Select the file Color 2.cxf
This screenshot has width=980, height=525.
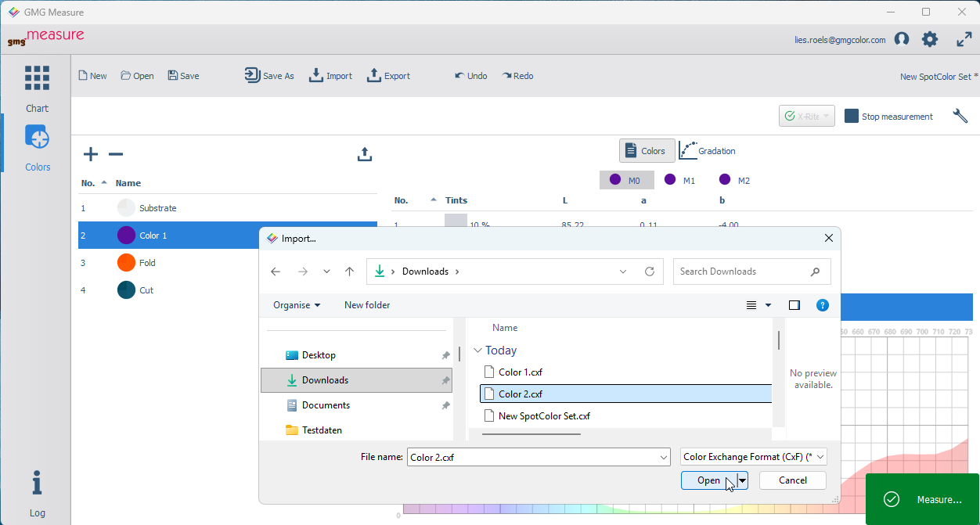click(x=625, y=394)
